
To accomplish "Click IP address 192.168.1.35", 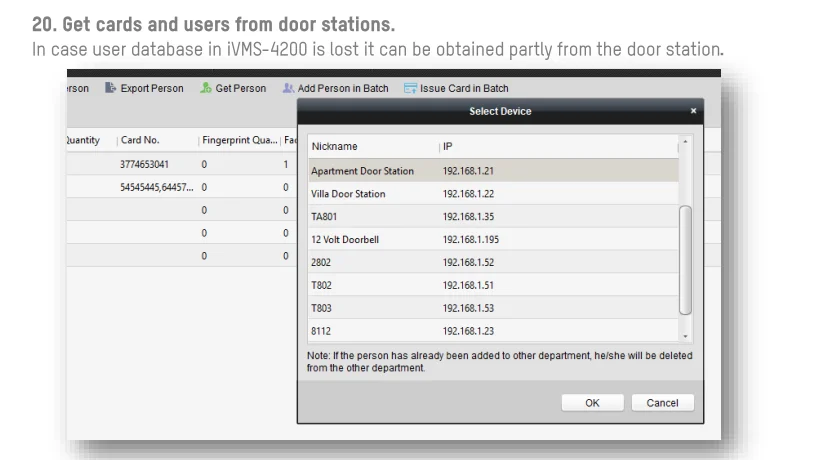I will 468,217.
